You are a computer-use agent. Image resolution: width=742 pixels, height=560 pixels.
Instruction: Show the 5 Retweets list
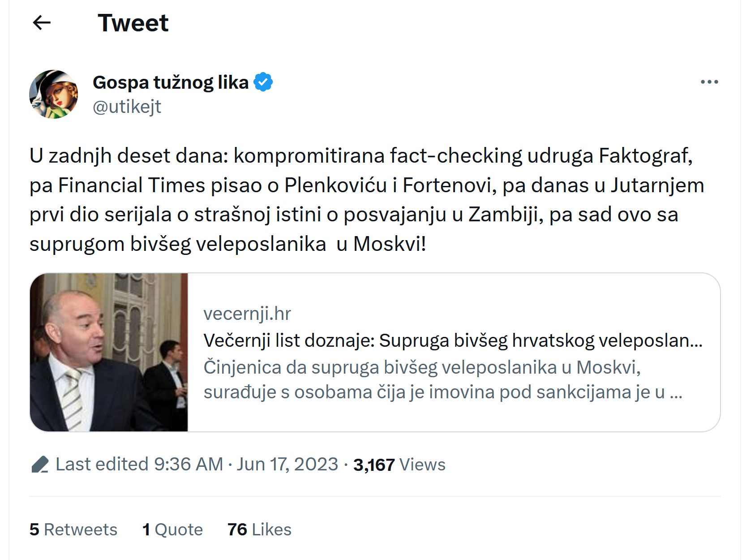pos(73,530)
